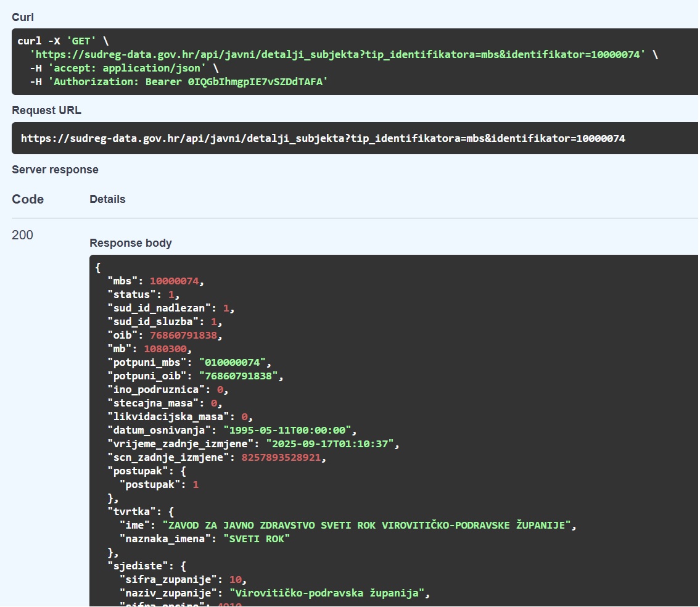This screenshot has width=700, height=607.
Task: Click the oib number 76860791838
Action: pyautogui.click(x=186, y=336)
